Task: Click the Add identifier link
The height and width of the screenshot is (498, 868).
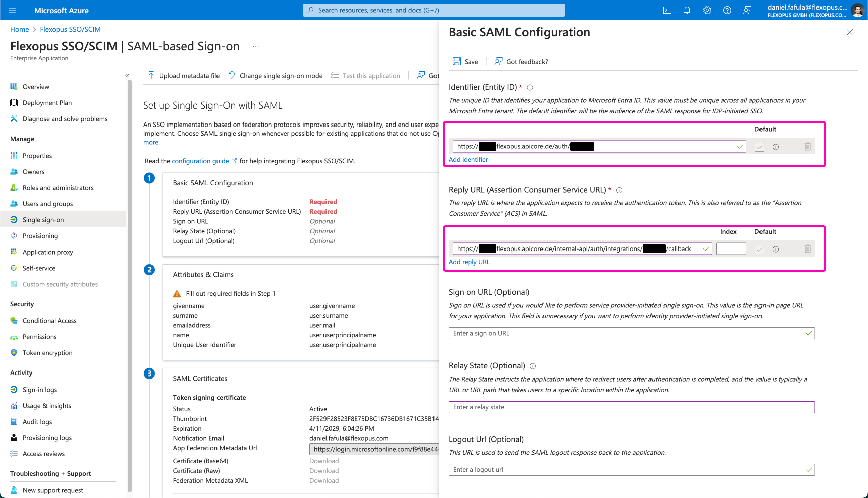Action: 468,160
